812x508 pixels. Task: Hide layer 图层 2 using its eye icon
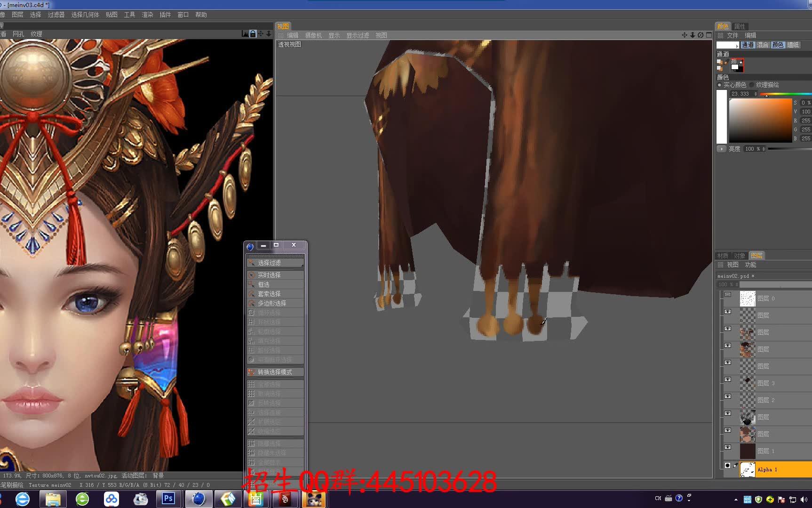pyautogui.click(x=728, y=396)
